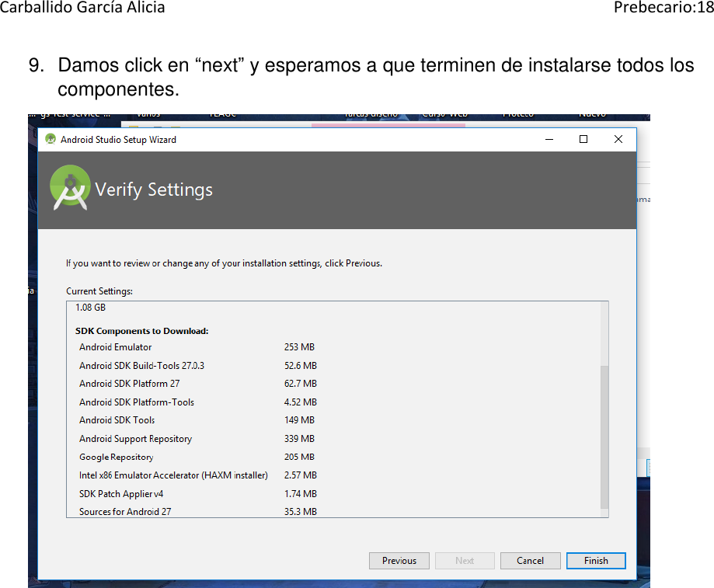Click the 253 MB size value
This screenshot has width=714, height=588.
[x=299, y=347]
